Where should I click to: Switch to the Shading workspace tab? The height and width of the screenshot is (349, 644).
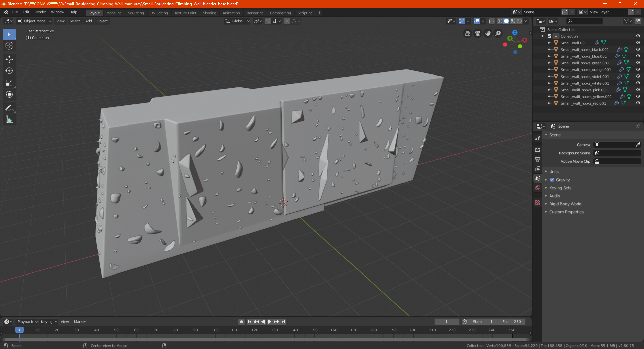click(x=209, y=13)
